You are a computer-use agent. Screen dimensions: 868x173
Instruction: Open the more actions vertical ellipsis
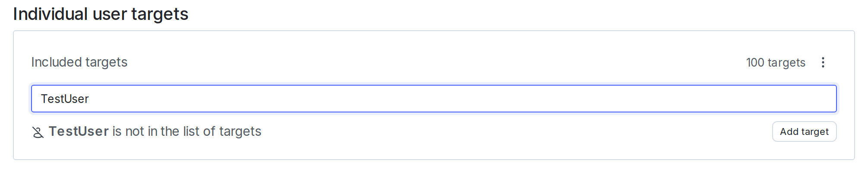(823, 62)
